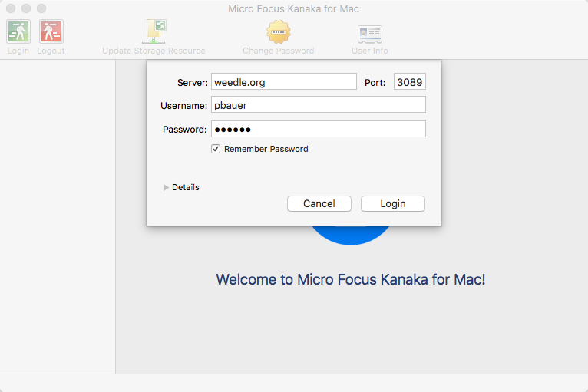Viewport: 588px width, 392px height.
Task: Click the Update Storage Resource icon
Action: click(x=154, y=31)
